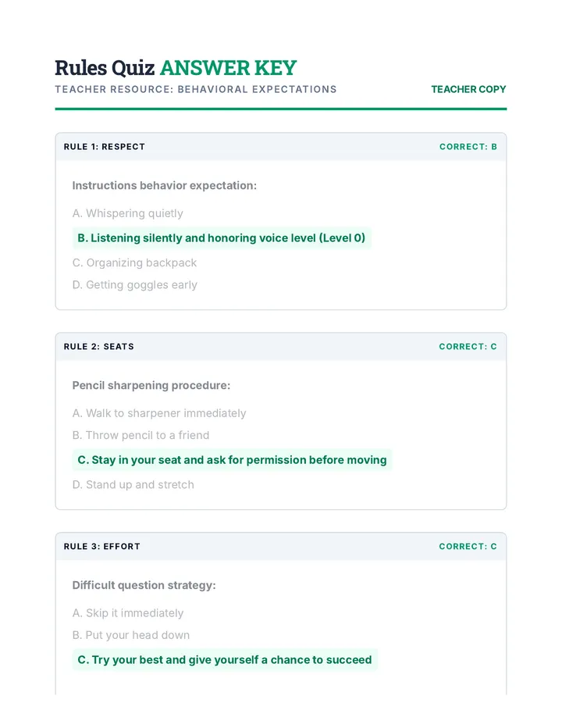This screenshot has height=728, width=562.
Task: Click the Difficult question strategy prompt
Action: [144, 586]
